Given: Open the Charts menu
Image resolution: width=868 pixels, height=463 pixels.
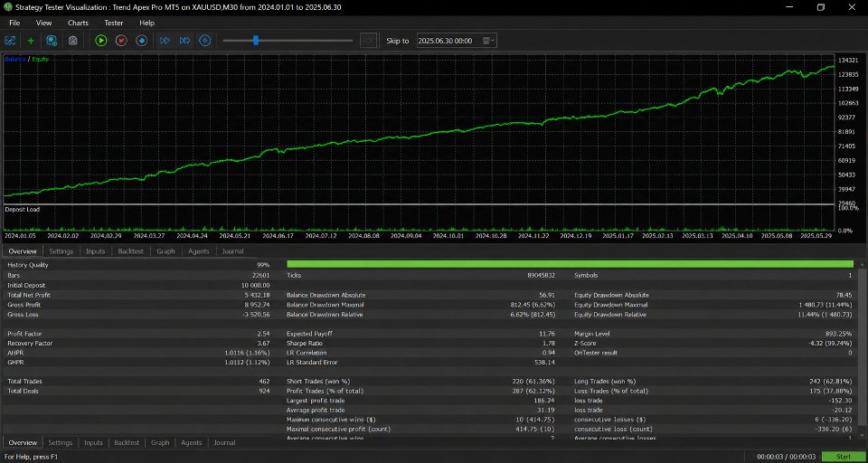Looking at the screenshot, I should pos(78,23).
